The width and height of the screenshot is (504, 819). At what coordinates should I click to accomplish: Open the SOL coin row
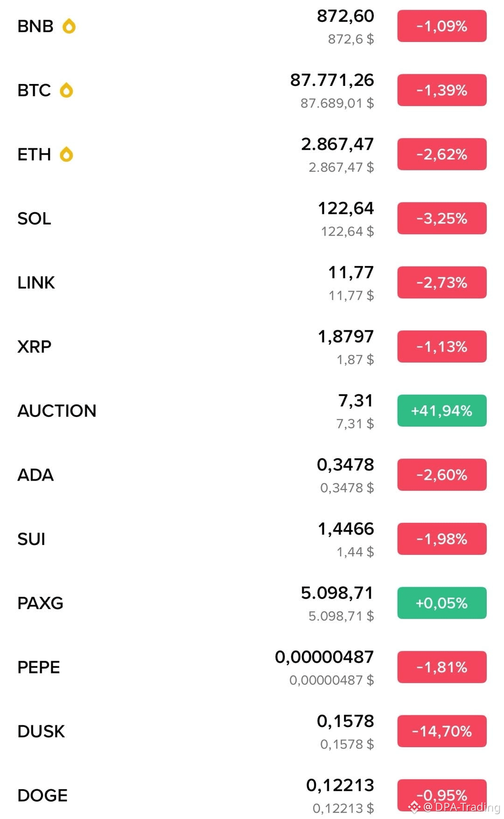click(x=252, y=218)
